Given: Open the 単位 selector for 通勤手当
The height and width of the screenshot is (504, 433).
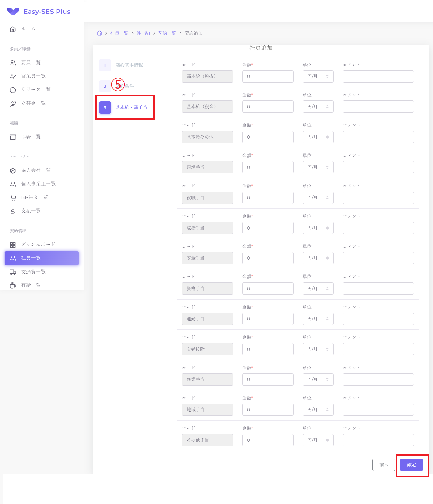Looking at the screenshot, I should click(318, 319).
